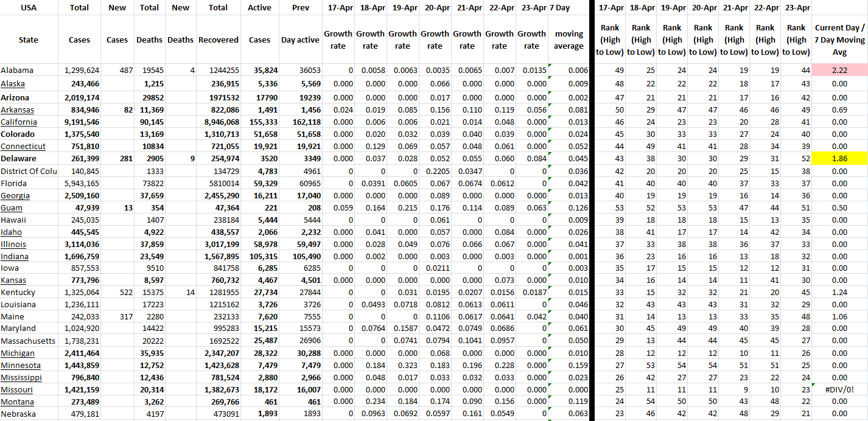Select the 'Day active' header cell
The image size is (868, 421).
tap(300, 40)
